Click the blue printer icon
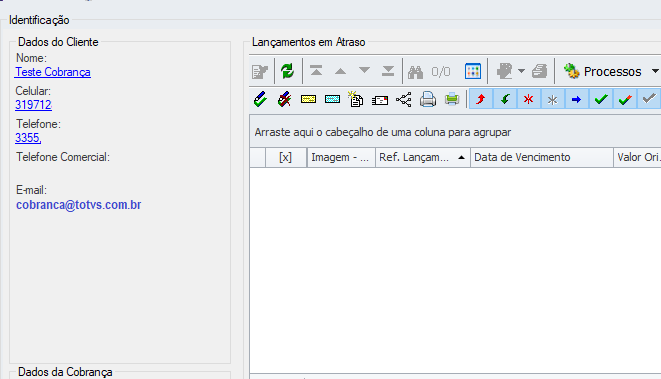The width and height of the screenshot is (661, 379). tap(428, 99)
